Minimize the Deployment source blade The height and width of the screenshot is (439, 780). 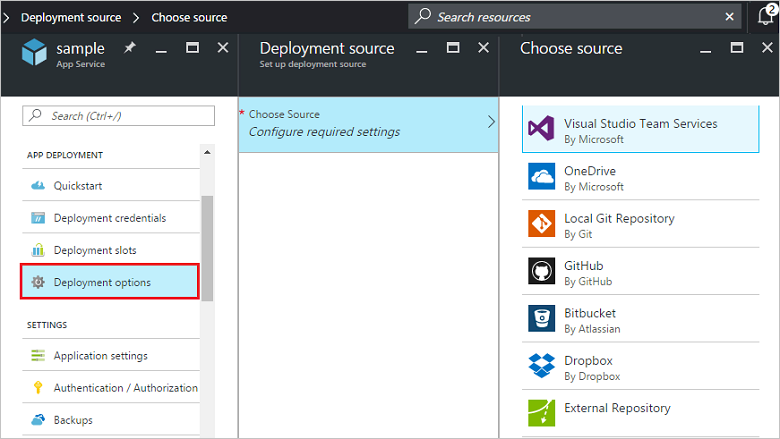[421, 50]
